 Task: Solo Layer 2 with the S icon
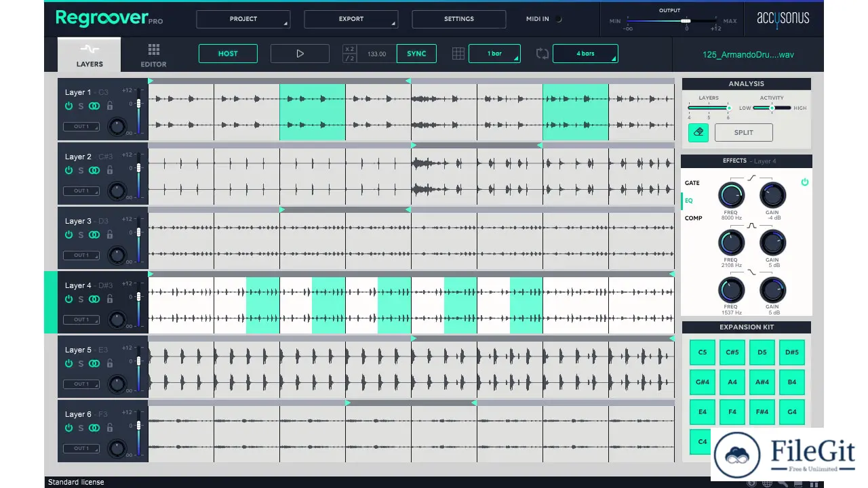coord(81,170)
